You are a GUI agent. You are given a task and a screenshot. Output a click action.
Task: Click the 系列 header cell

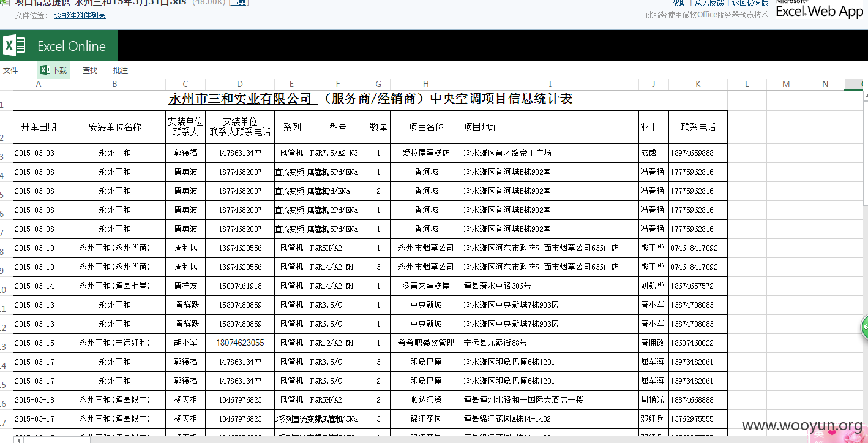pos(291,127)
